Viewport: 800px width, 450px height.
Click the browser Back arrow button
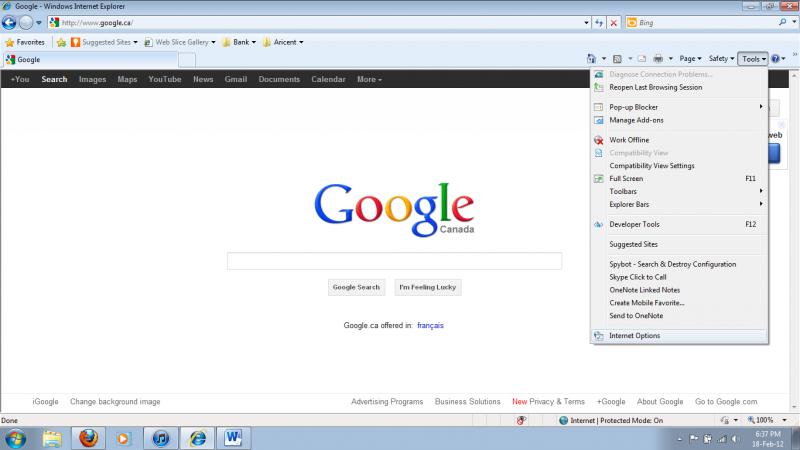coord(9,22)
